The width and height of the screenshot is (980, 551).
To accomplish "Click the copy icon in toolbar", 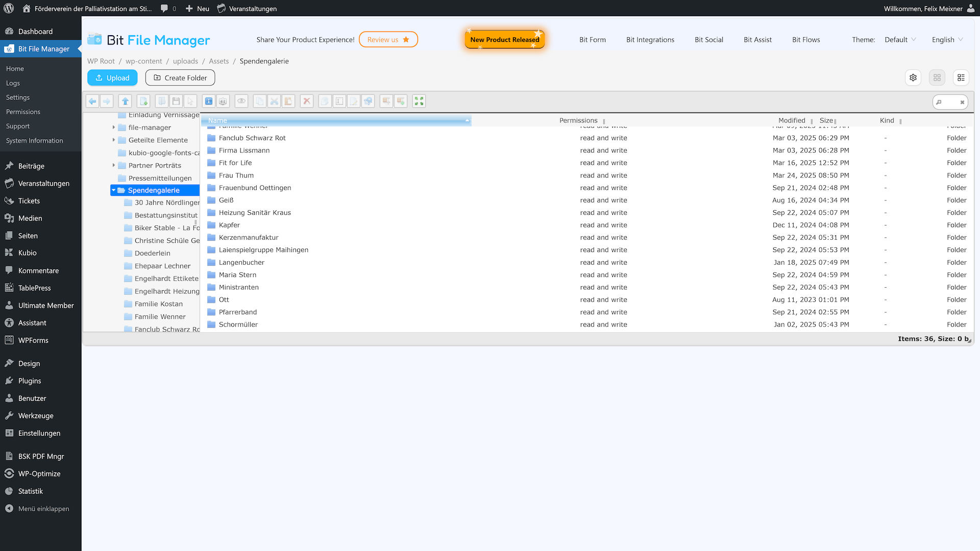I will [x=260, y=101].
